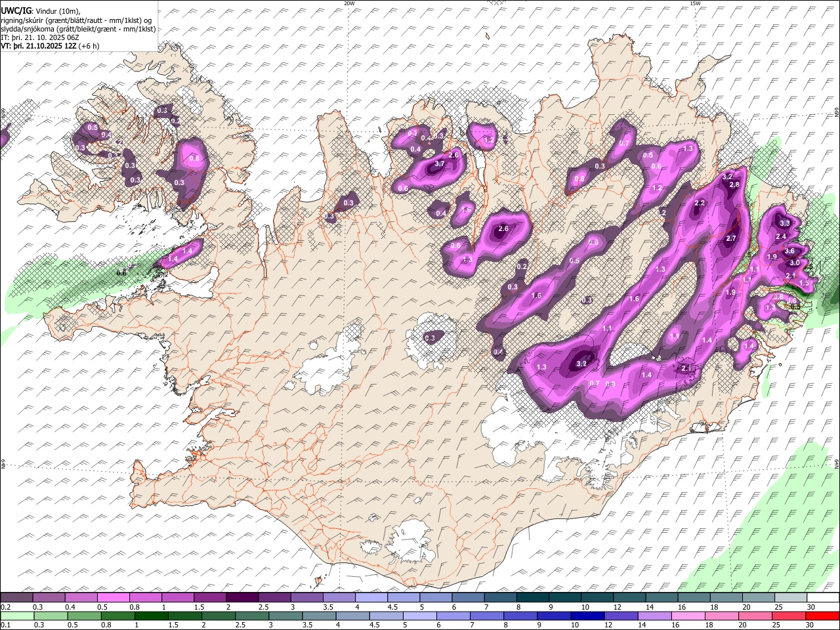Click the light lavender 5 mm rain scale swatch
This screenshot has width=840, height=630.
pyautogui.click(x=419, y=616)
